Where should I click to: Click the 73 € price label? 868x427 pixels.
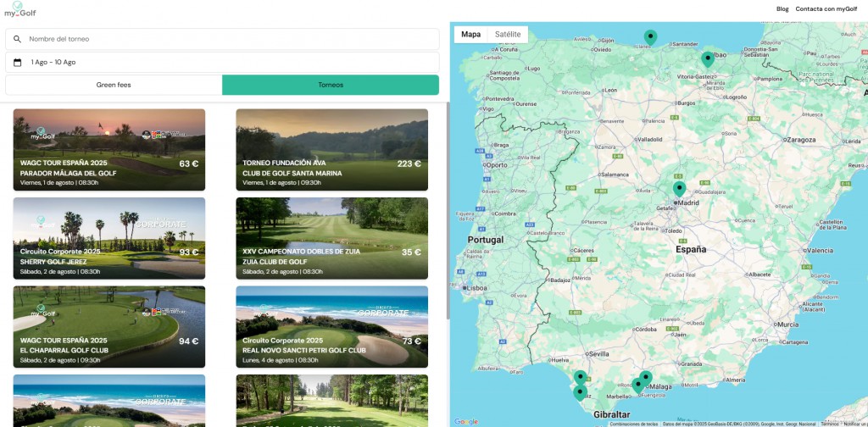(x=411, y=341)
